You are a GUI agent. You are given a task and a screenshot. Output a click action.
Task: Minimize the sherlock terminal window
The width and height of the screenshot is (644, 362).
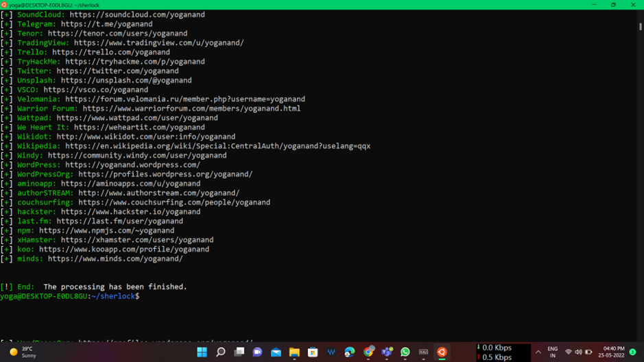click(594, 5)
